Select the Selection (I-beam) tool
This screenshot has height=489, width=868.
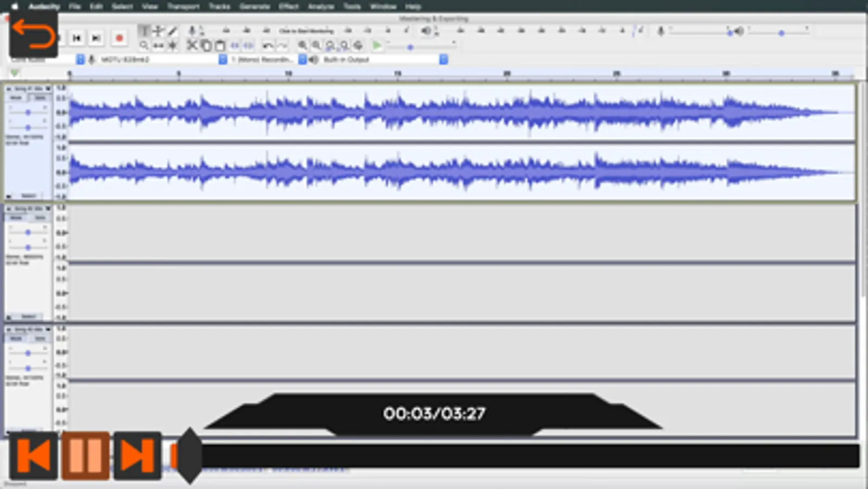[144, 31]
